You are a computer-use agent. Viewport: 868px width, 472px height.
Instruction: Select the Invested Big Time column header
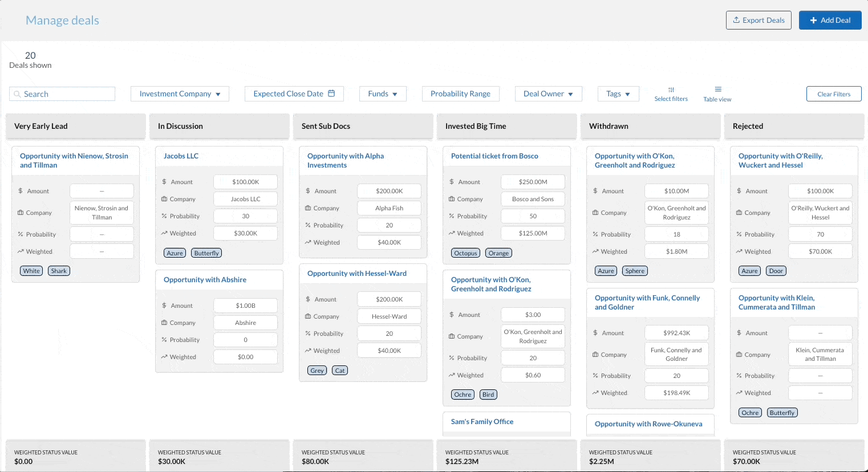pyautogui.click(x=506, y=126)
